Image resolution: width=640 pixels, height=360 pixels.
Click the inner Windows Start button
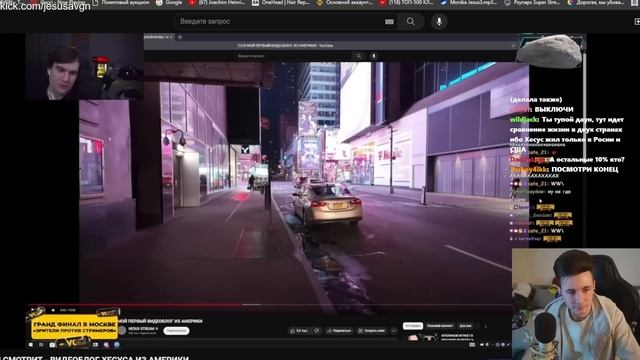(31, 344)
